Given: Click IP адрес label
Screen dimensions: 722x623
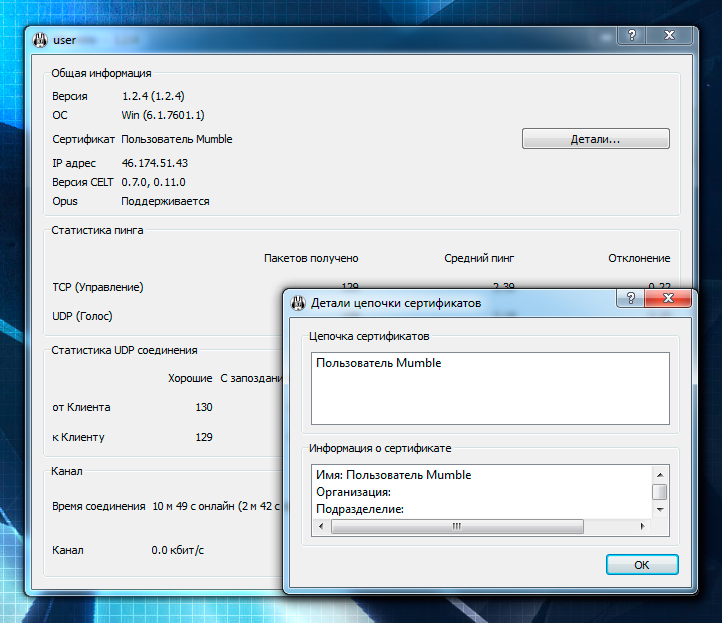Looking at the screenshot, I should pyautogui.click(x=74, y=163).
